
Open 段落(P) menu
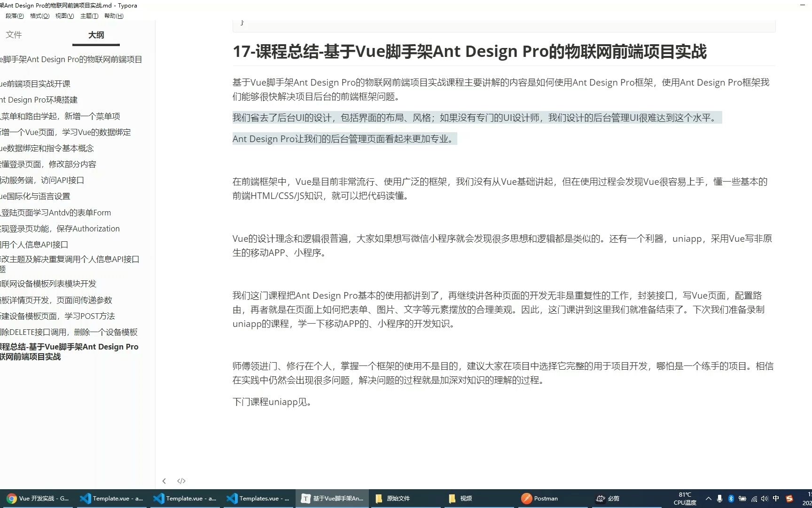(x=15, y=16)
